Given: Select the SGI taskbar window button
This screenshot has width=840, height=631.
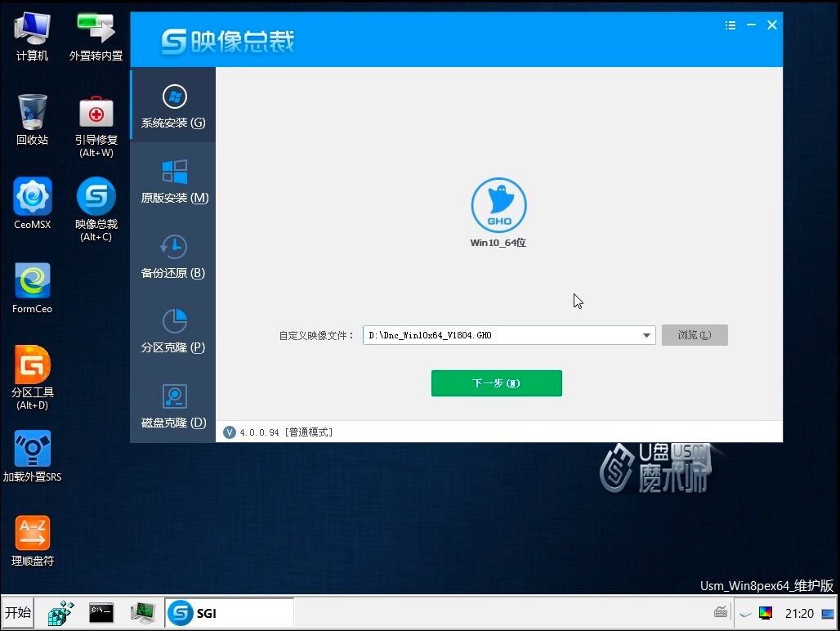Looking at the screenshot, I should pos(229,613).
